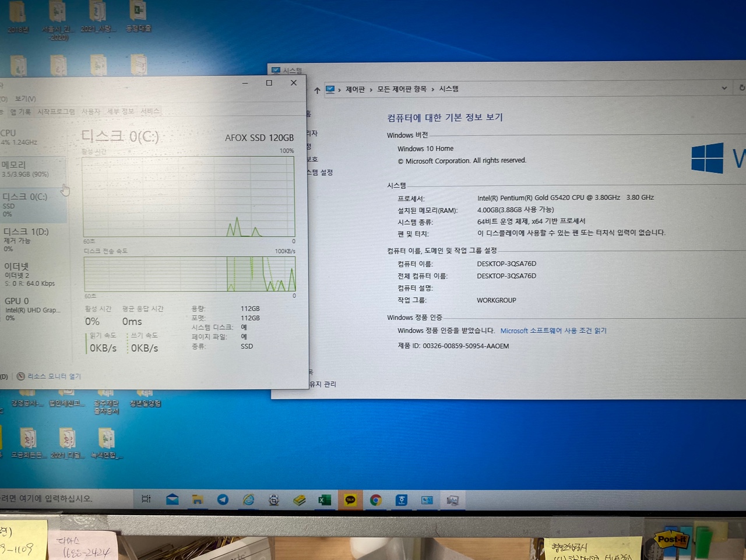
Task: Click the 제어판 breadcrumb
Action: pyautogui.click(x=355, y=89)
